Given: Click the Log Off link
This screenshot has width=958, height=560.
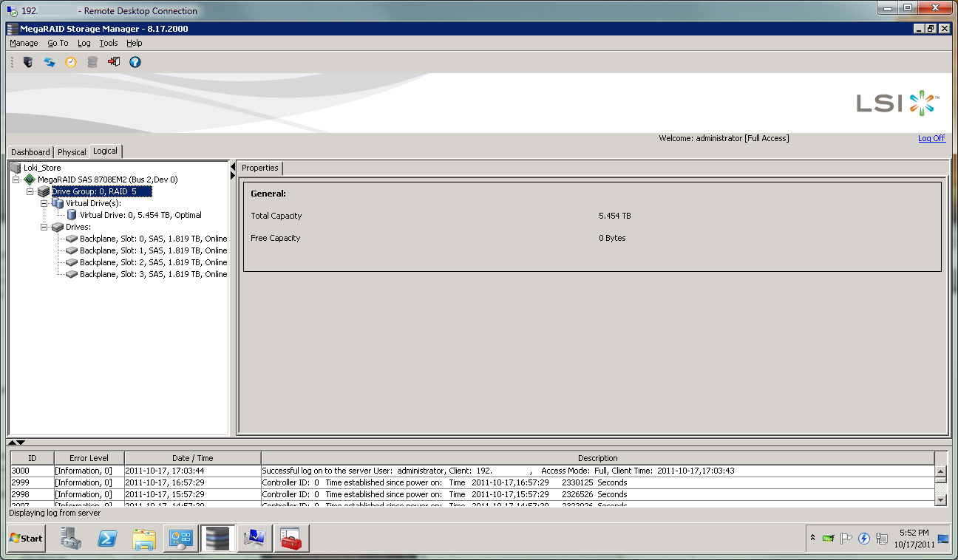Looking at the screenshot, I should point(931,138).
